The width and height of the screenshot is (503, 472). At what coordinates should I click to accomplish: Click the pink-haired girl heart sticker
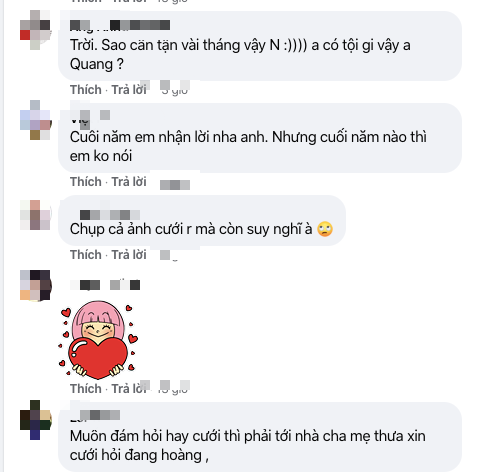98,340
